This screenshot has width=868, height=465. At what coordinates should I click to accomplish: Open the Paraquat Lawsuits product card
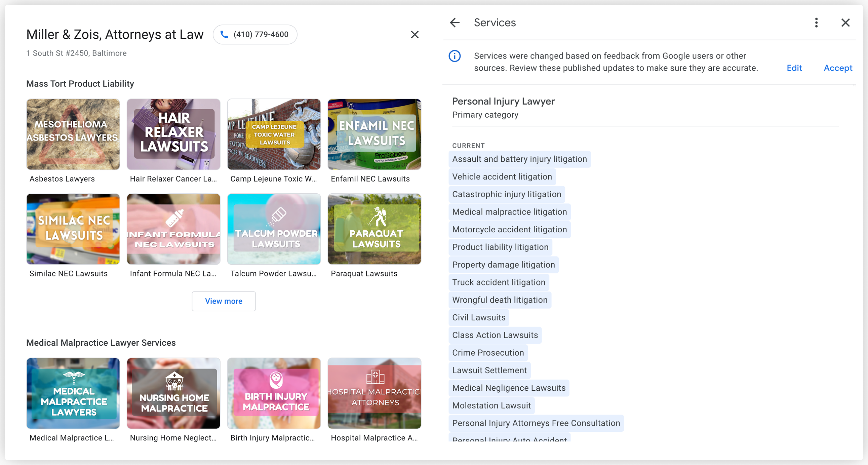374,229
